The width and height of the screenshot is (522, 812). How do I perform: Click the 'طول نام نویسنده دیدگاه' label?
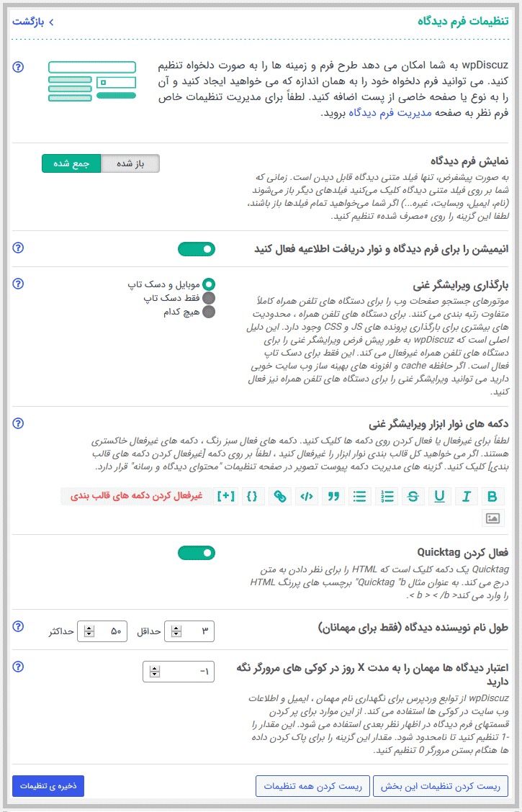point(413,628)
